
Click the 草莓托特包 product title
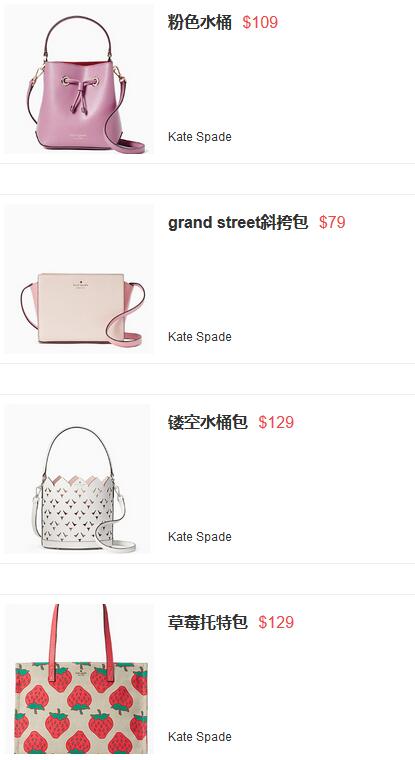pos(208,622)
